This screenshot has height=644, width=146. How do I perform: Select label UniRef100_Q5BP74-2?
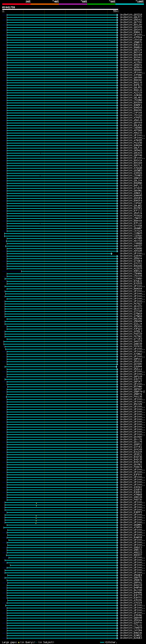pyautogui.click(x=132, y=392)
